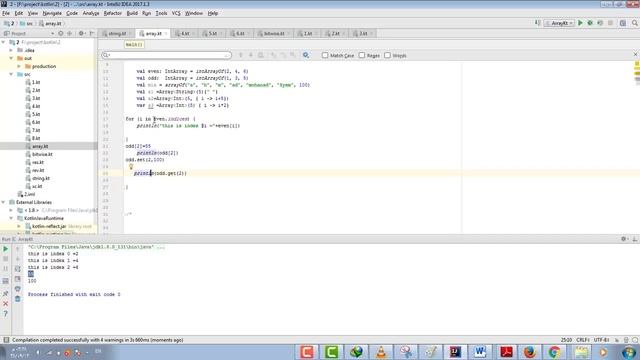
Task: Collapse the root project 2 node
Action: 4,42
